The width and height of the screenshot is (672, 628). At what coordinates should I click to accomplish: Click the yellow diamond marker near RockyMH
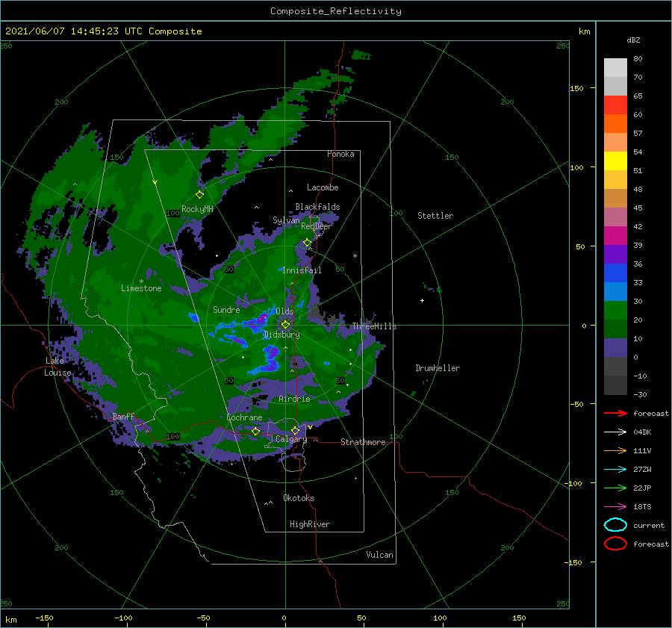pyautogui.click(x=199, y=195)
